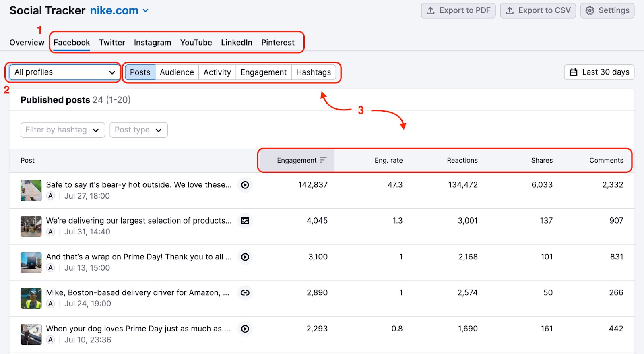
Task: View the Hashtags report
Action: (314, 72)
